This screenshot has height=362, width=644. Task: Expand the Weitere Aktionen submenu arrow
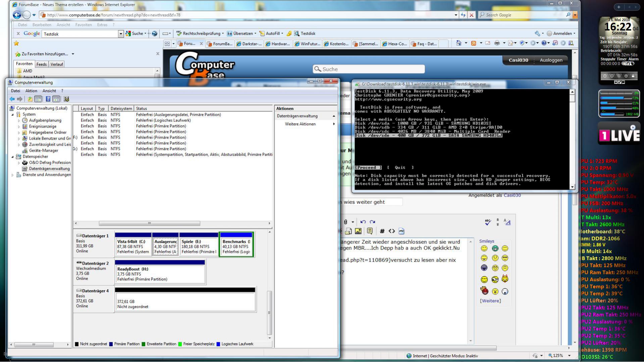pyautogui.click(x=334, y=124)
